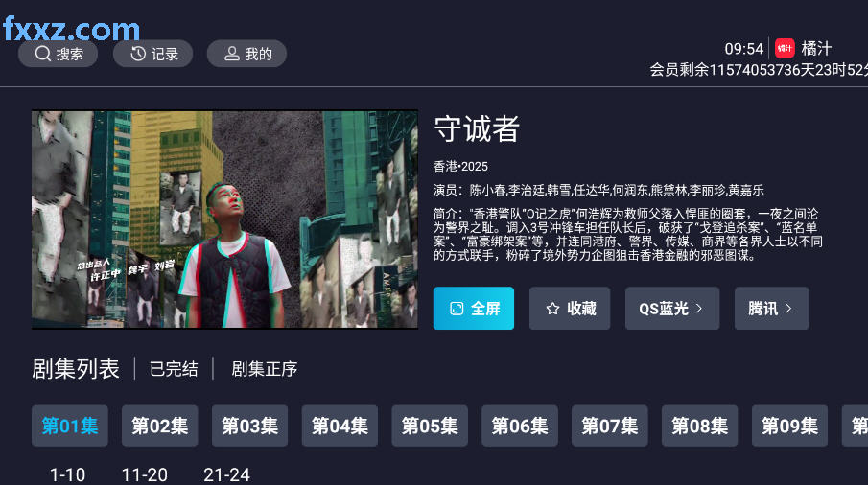The width and height of the screenshot is (868, 485).
Task: Open the user profile icon 我的
Action: [x=231, y=54]
